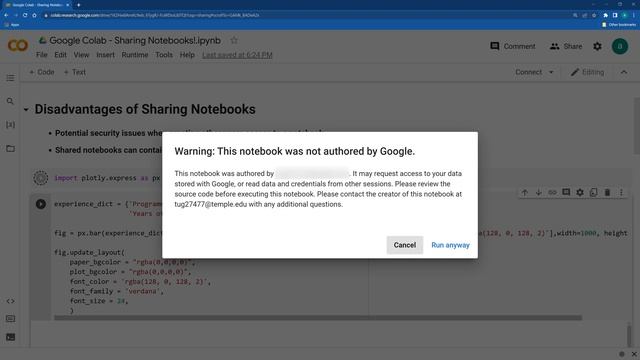Mirror cell in tab icon

(x=593, y=192)
